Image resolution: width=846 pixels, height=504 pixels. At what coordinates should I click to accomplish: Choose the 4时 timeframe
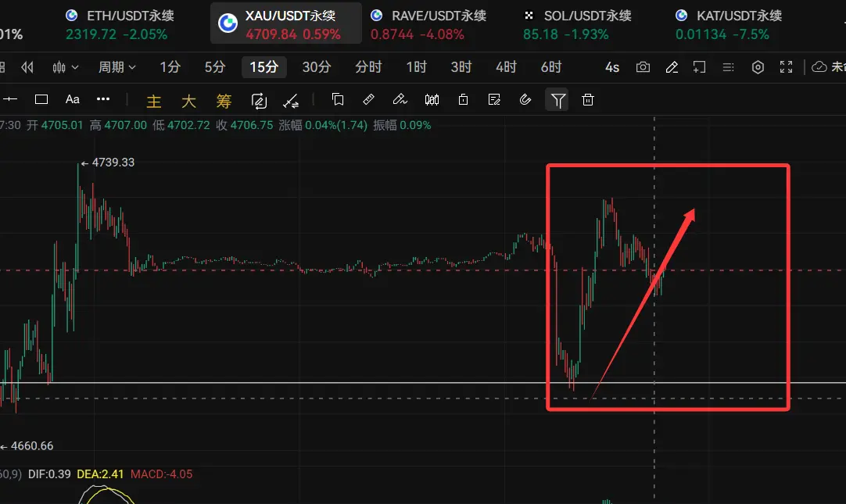pyautogui.click(x=506, y=67)
